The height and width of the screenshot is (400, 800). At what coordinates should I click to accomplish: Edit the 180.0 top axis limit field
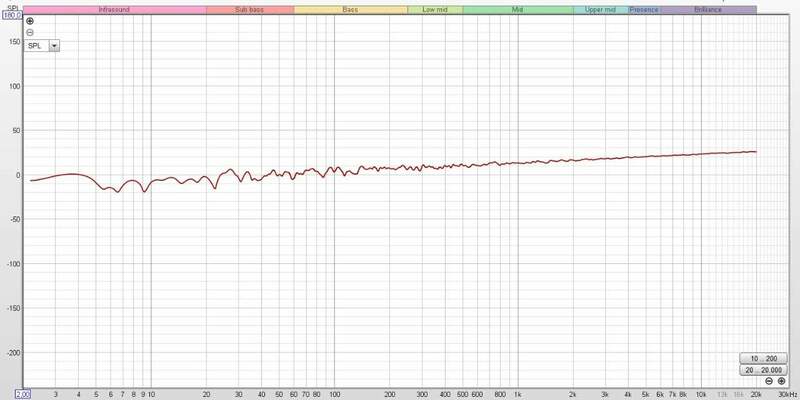(x=12, y=15)
